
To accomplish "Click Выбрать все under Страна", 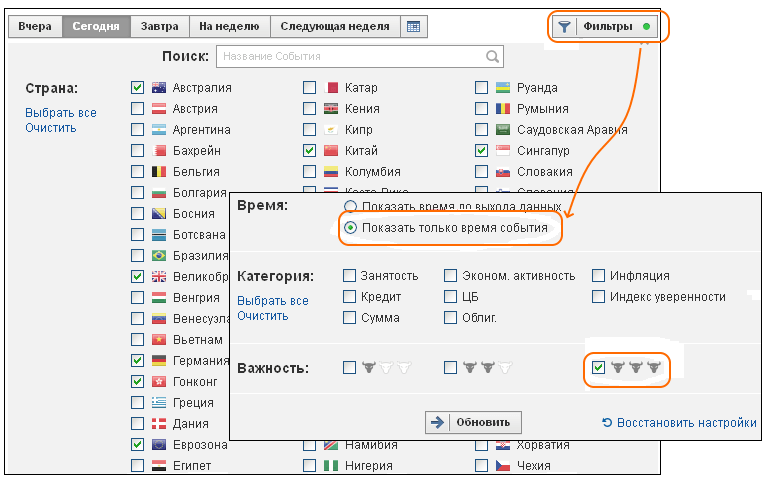I will [61, 113].
